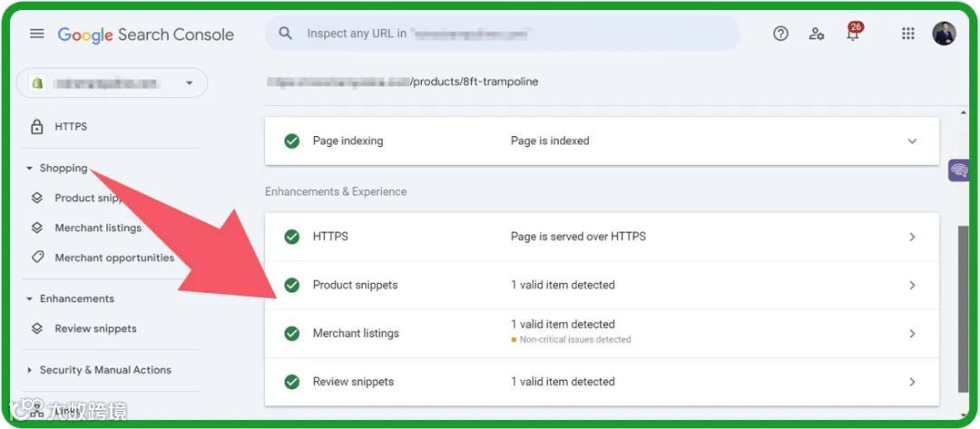Open Merchant listings details chevron
The width and height of the screenshot is (980, 429).
click(913, 334)
